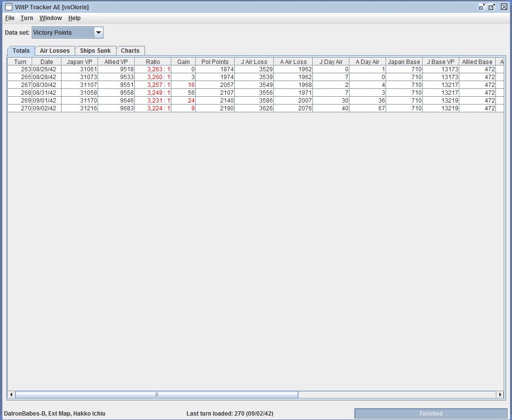
Task: Click the window system menu icon in title bar
Action: click(x=9, y=7)
